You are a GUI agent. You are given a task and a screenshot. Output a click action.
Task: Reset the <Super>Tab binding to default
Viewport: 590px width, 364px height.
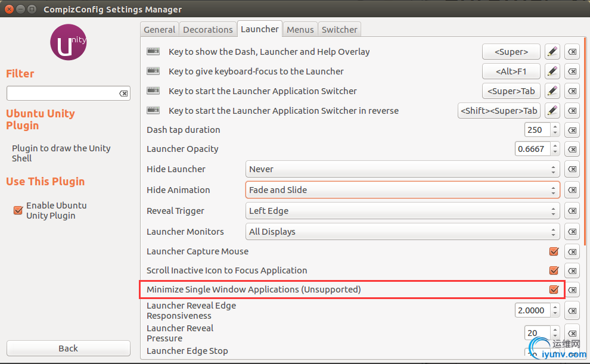click(572, 91)
